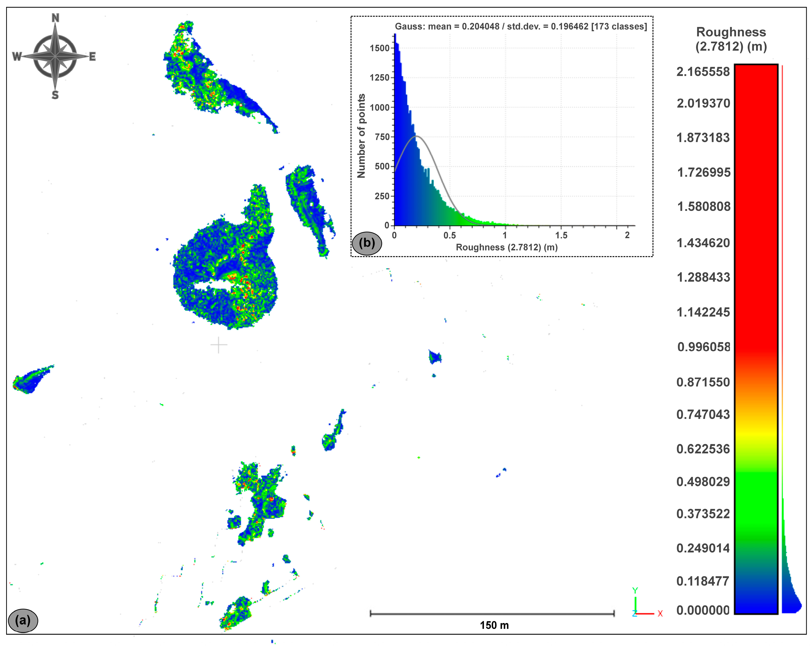Click the gray crosshair marker
The image size is (812, 649).
(219, 345)
